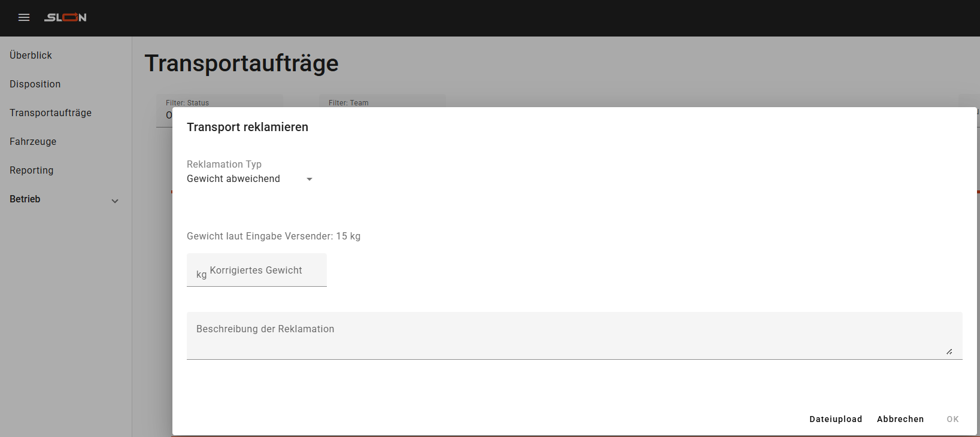Viewport: 980px width, 437px height.
Task: Click the Reklamation Typ dropdown arrow
Action: coord(310,179)
